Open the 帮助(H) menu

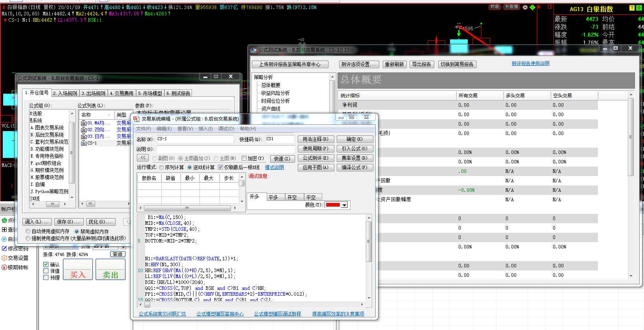(248, 129)
